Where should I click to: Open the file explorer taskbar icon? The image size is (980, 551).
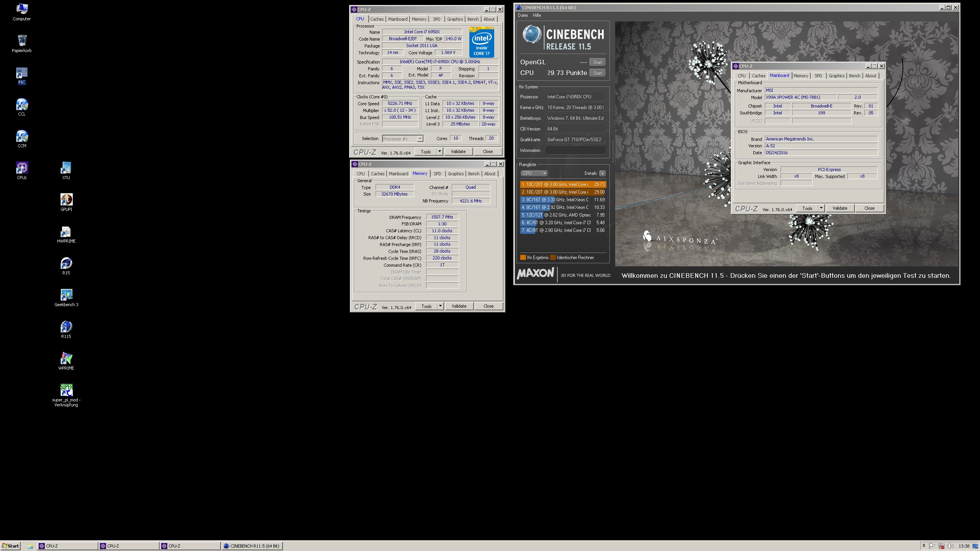(30, 546)
